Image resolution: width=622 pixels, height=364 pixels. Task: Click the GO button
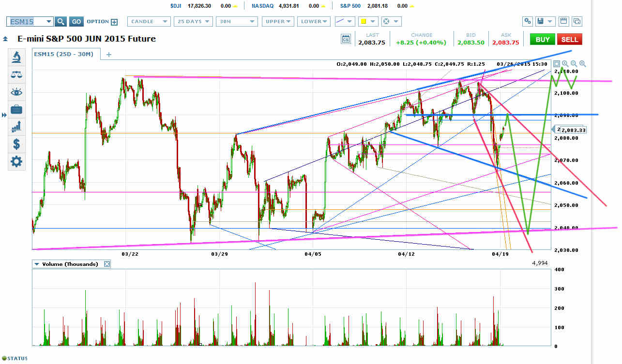point(76,21)
